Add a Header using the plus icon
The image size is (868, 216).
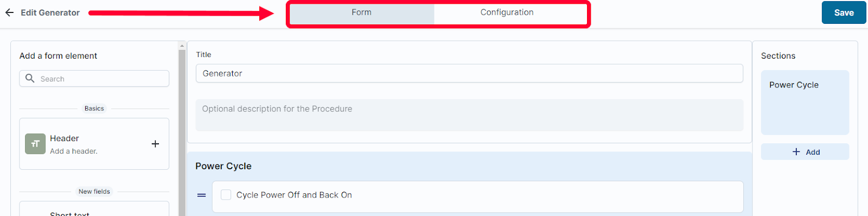[155, 144]
